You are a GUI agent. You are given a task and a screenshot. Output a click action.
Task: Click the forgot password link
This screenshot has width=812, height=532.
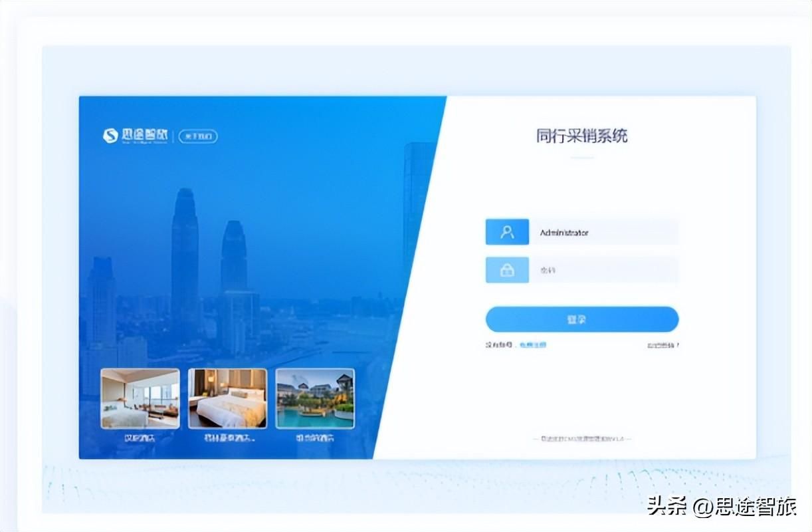pos(663,345)
